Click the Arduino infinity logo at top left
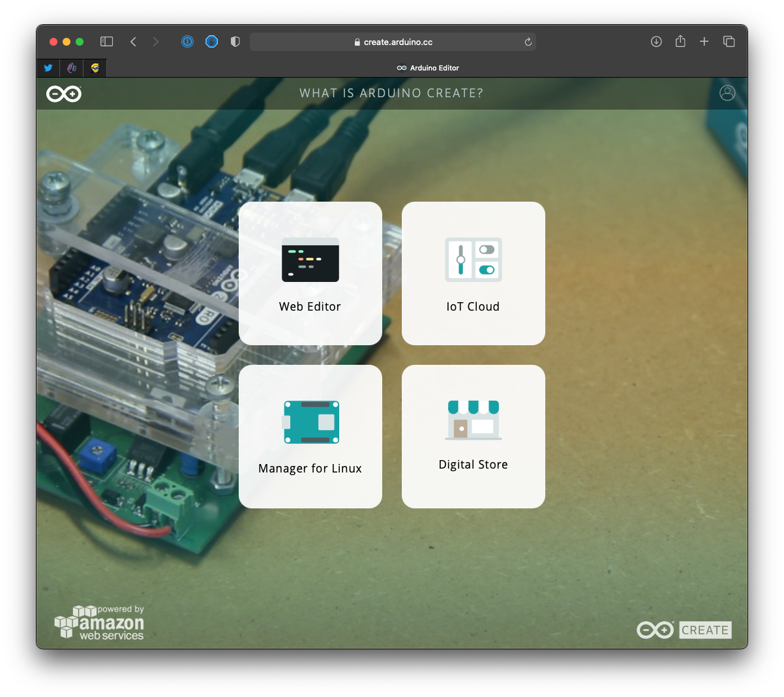Image resolution: width=784 pixels, height=697 pixels. tap(64, 94)
